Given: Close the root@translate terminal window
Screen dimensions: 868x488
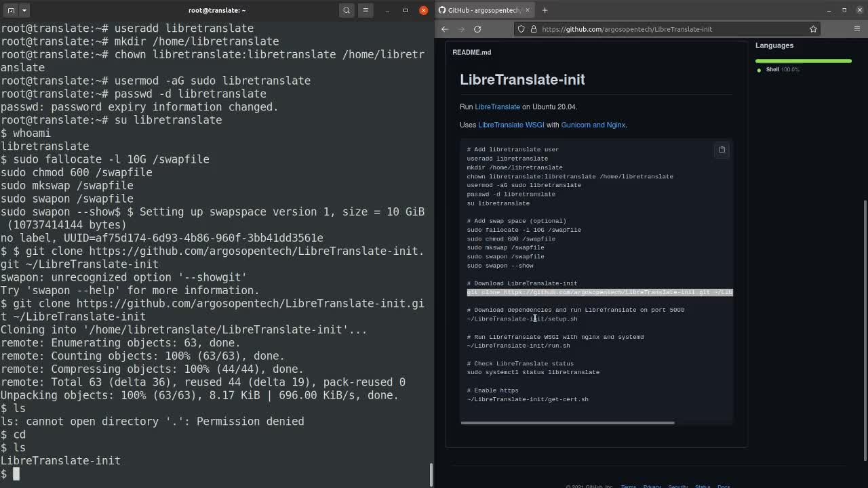Looking at the screenshot, I should (424, 10).
